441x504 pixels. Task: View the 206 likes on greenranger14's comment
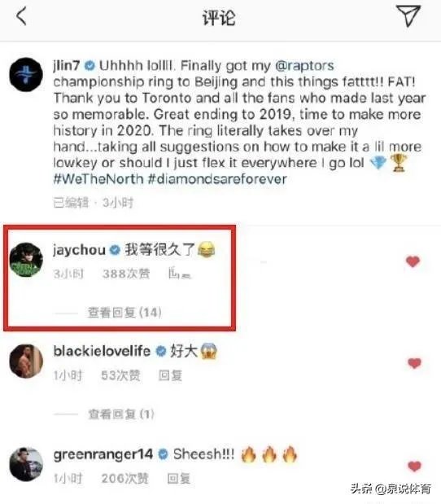click(125, 478)
